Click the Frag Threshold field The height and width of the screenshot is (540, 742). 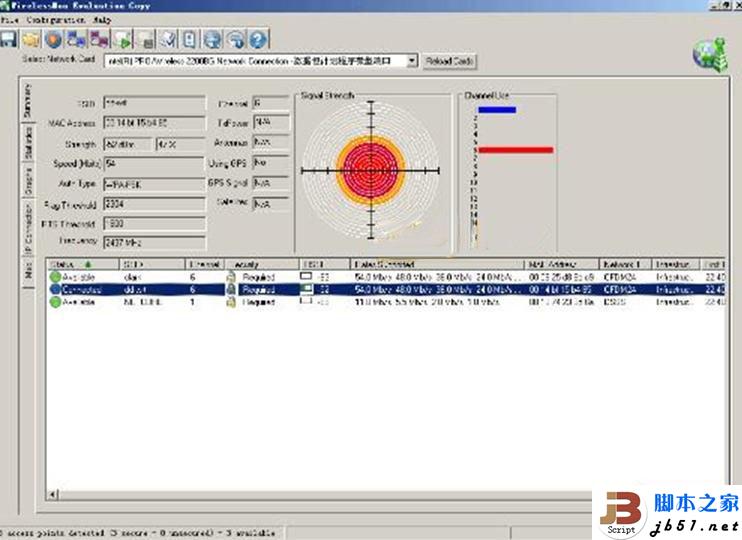tap(154, 204)
